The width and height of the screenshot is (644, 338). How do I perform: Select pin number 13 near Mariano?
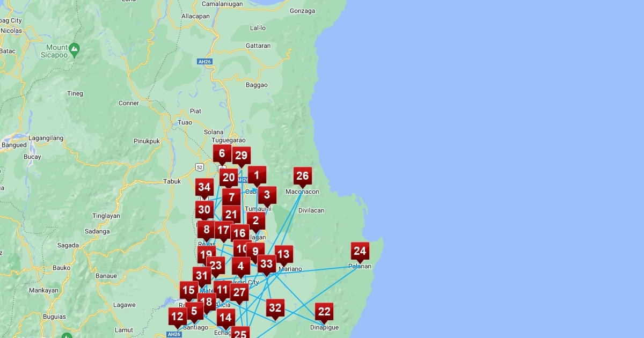[283, 254]
